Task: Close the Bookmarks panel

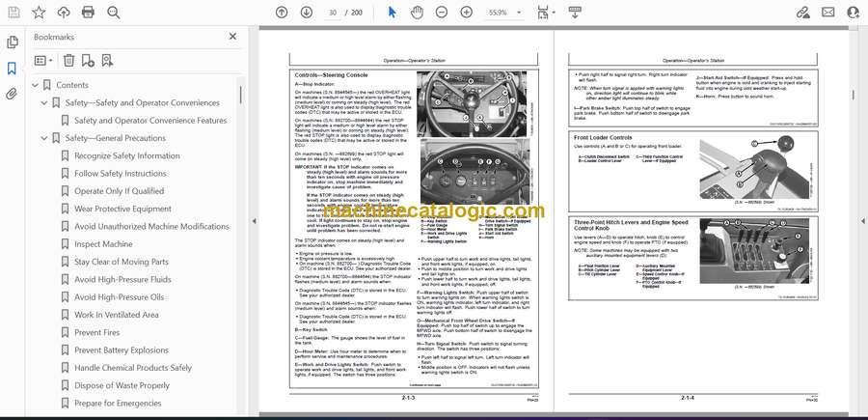Action: pos(232,37)
